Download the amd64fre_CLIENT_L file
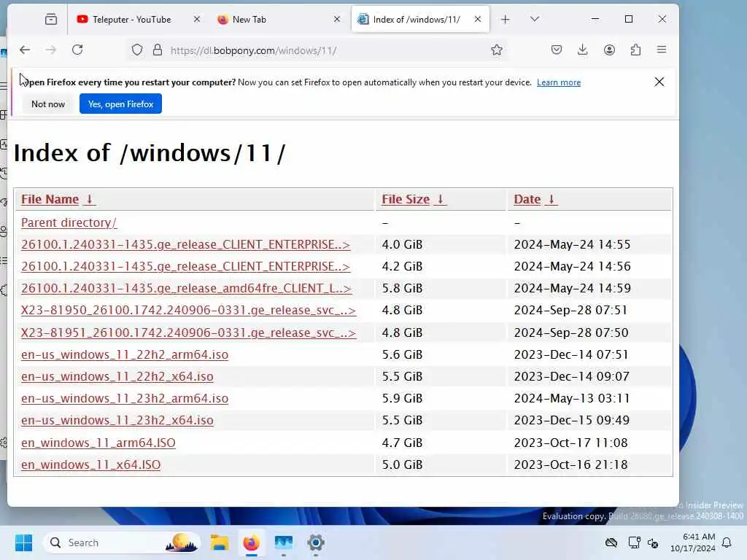747x560 pixels. pos(186,289)
